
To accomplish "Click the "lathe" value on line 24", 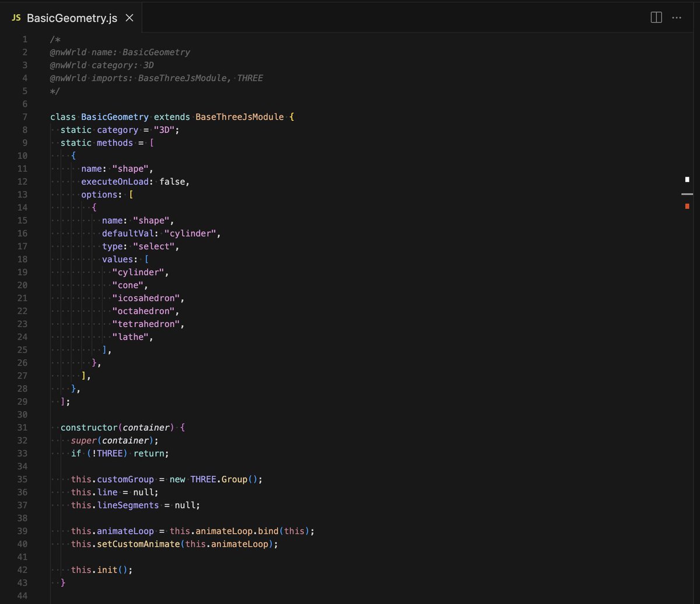I will (x=131, y=337).
